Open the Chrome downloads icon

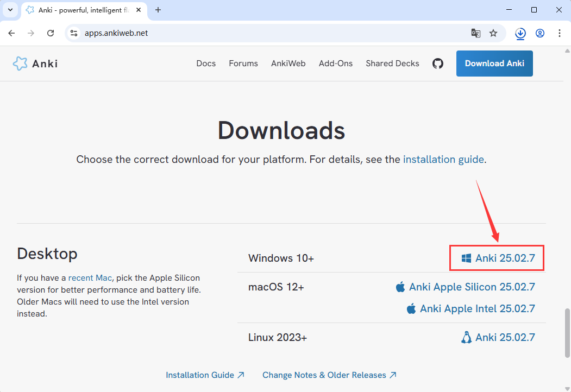(520, 33)
